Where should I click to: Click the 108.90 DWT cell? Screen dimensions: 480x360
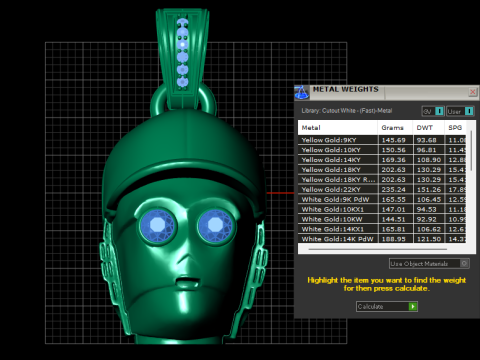tap(429, 160)
